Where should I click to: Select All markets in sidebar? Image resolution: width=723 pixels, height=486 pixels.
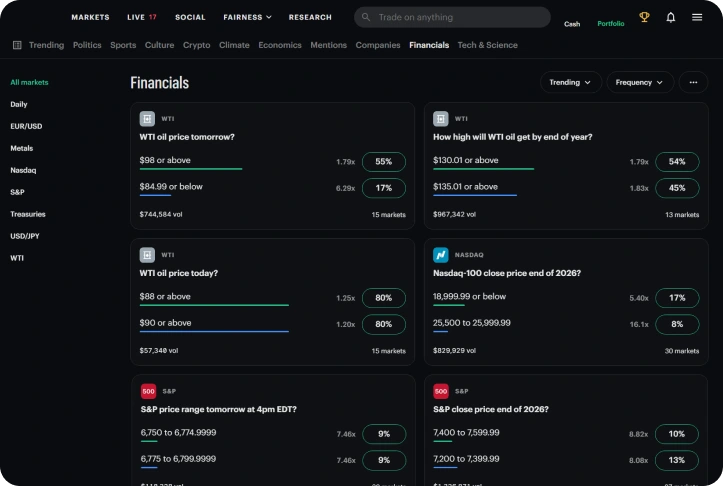point(29,82)
